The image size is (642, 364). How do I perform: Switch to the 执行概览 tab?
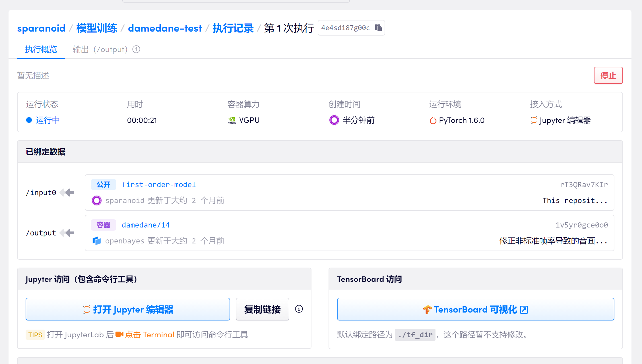[41, 49]
